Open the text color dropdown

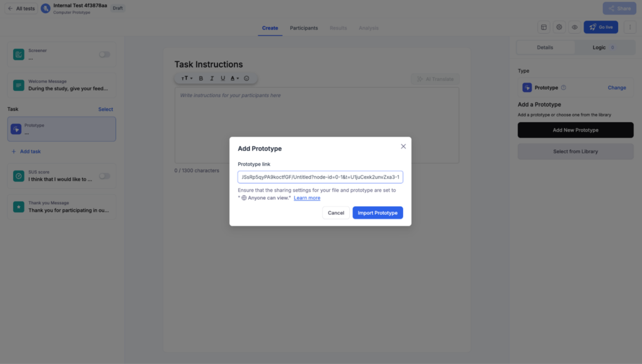click(x=234, y=78)
